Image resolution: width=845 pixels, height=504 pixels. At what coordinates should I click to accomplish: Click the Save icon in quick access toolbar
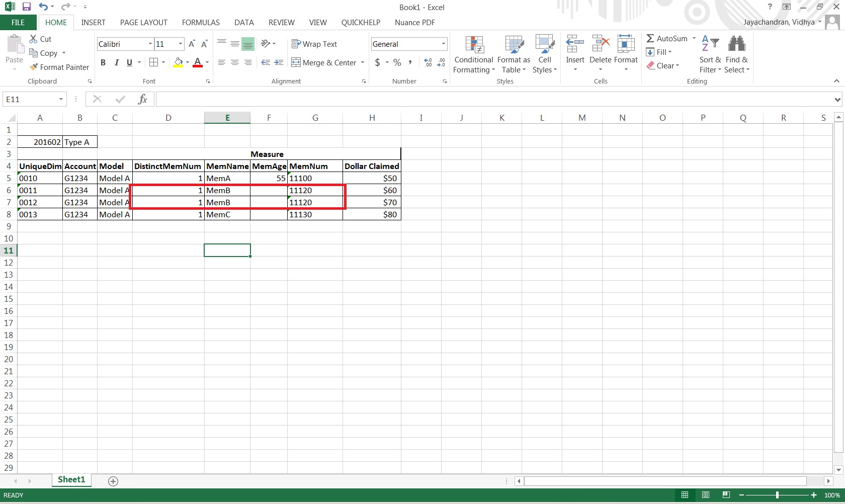coord(27,7)
